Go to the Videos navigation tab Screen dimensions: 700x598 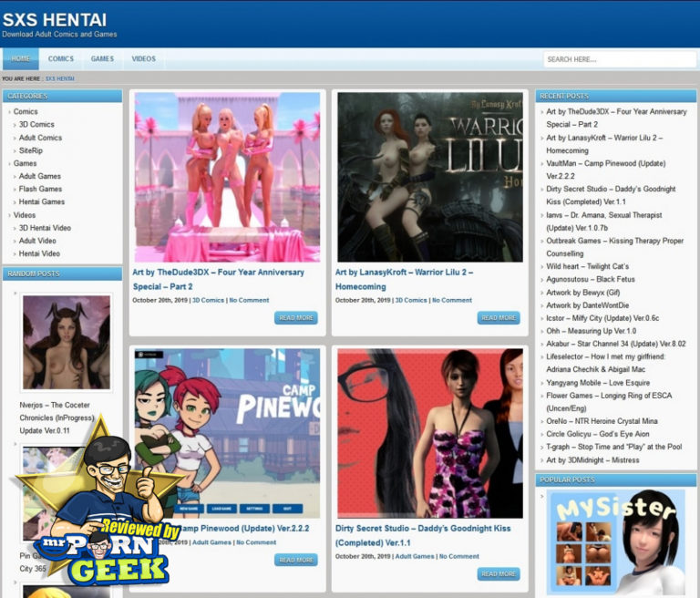pyautogui.click(x=143, y=59)
